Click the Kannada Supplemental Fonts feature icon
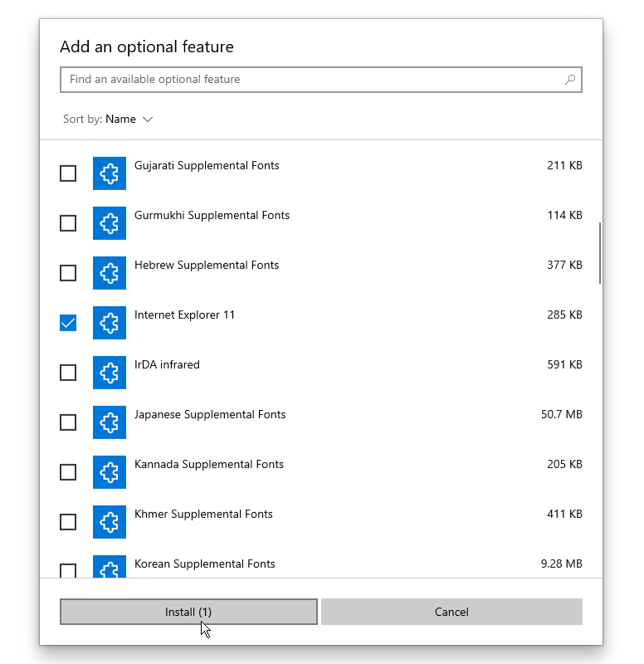Image resolution: width=644 pixels, height=664 pixels. pyautogui.click(x=110, y=472)
